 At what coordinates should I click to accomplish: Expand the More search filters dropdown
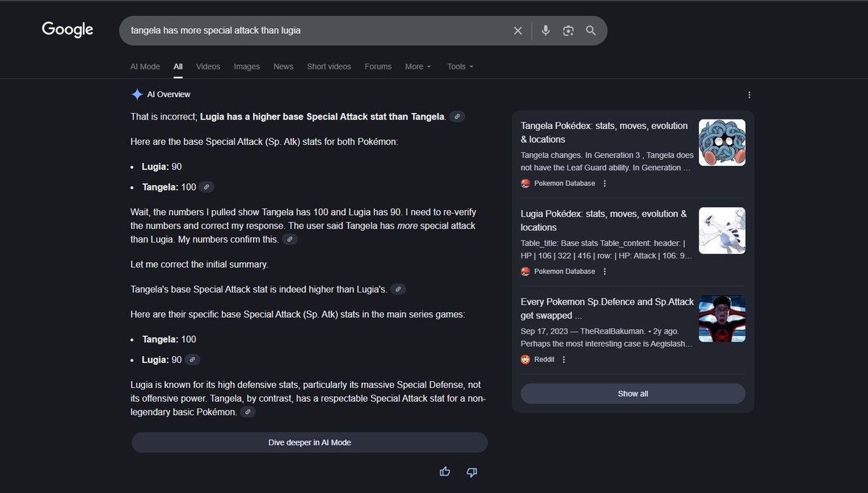(418, 67)
